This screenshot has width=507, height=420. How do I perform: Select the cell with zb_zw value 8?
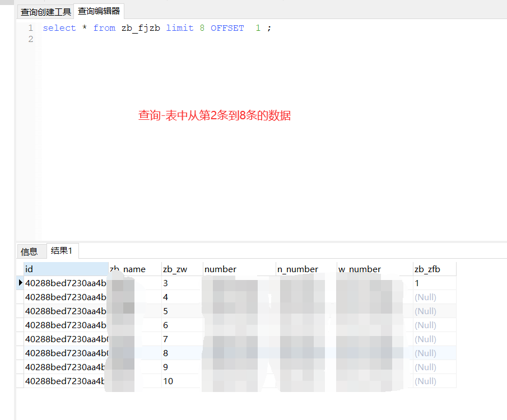pyautogui.click(x=182, y=353)
